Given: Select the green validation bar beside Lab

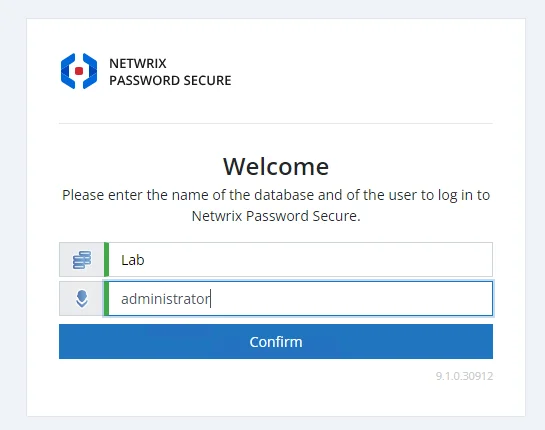Looking at the screenshot, I should point(106,260).
